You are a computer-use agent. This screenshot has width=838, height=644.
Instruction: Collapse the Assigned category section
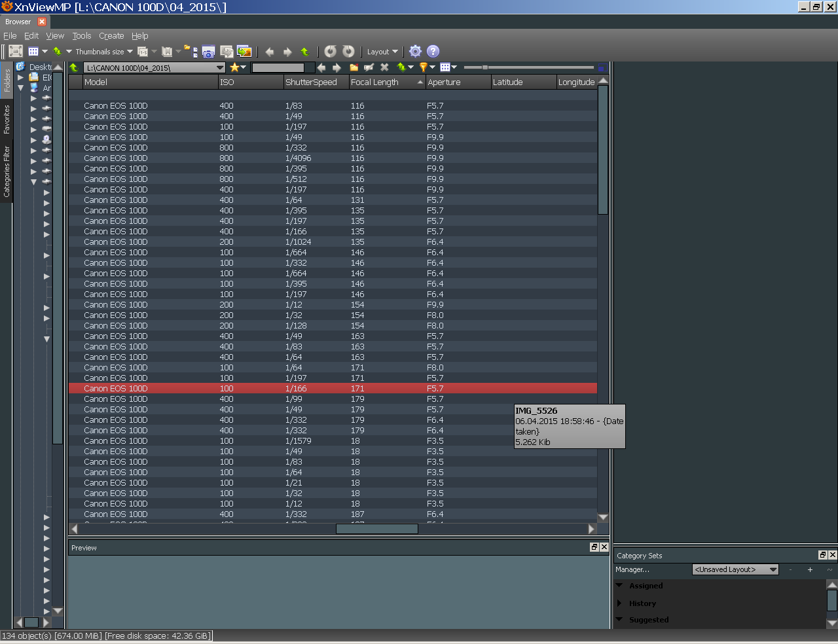click(619, 586)
